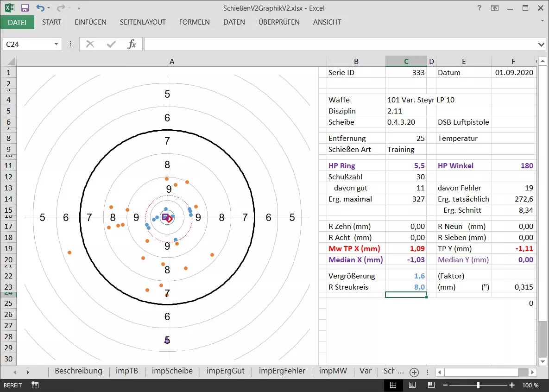Select column C header

point(406,61)
